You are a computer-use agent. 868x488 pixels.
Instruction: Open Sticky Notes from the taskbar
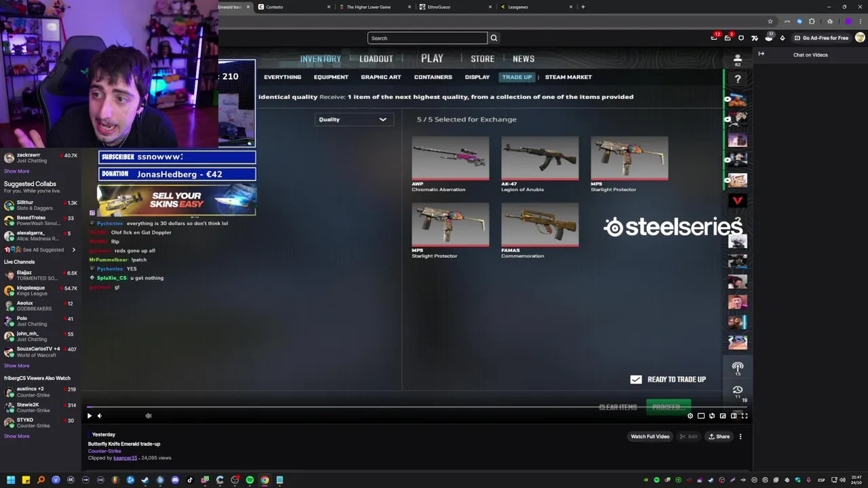pos(26,480)
